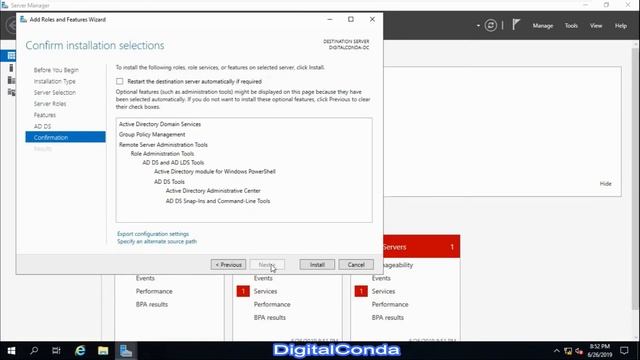Open taskbar search icon
The height and width of the screenshot is (360, 640).
(34, 351)
